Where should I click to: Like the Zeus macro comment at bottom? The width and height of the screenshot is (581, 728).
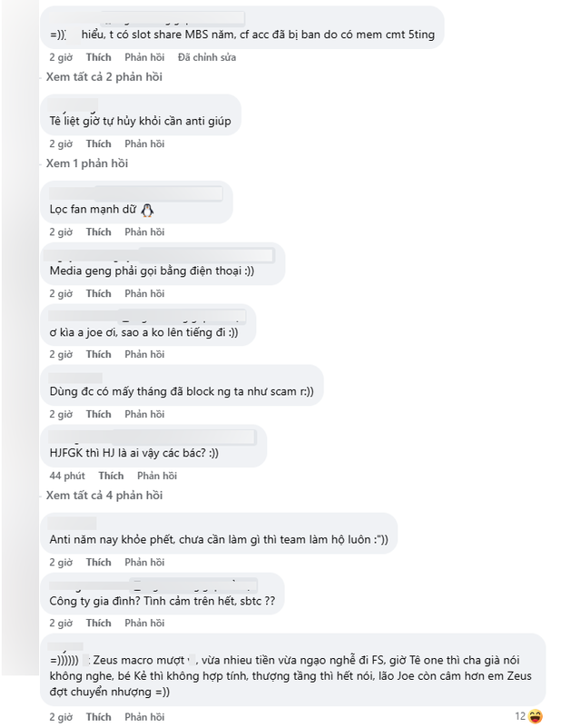coord(98,717)
